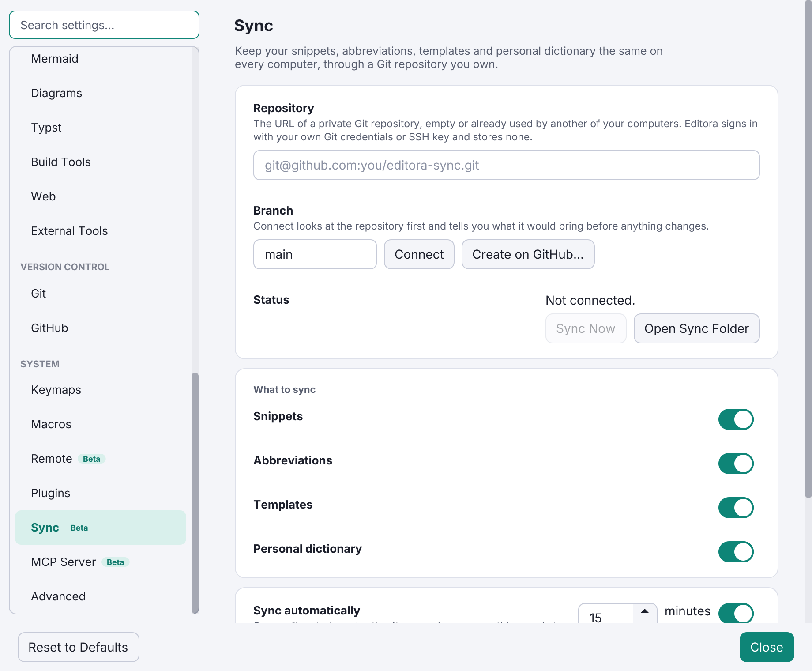Screen dimensions: 812x671
Task: Click the Status label
Action: 271,300
